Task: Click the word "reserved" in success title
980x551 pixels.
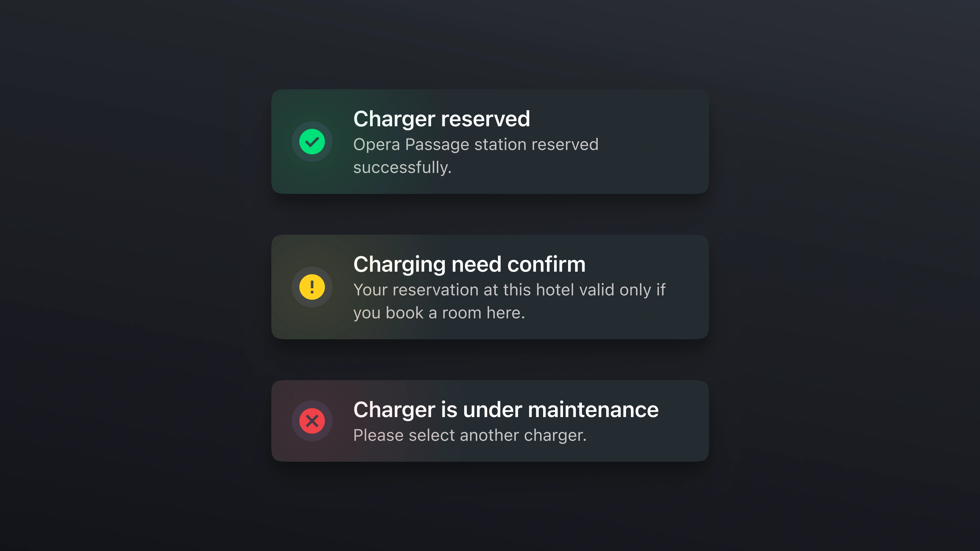Action: tap(485, 119)
